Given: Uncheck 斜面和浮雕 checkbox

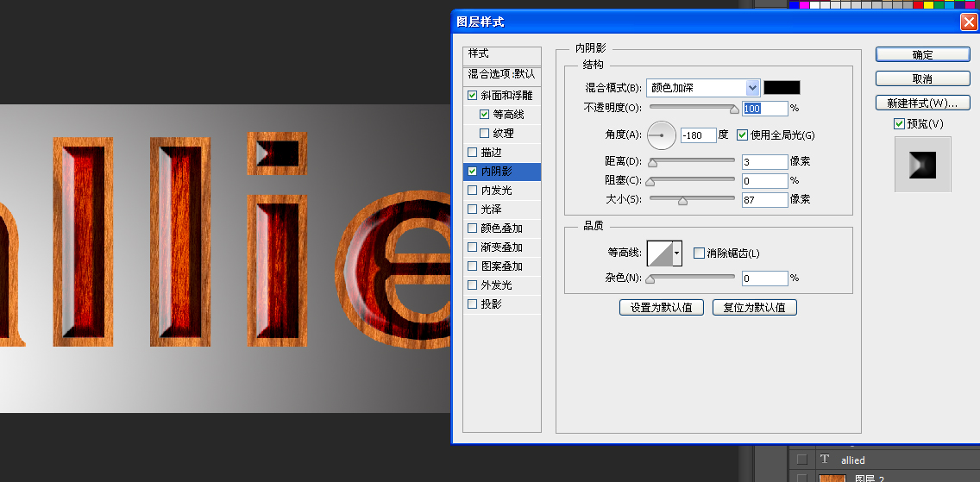Looking at the screenshot, I should (473, 96).
